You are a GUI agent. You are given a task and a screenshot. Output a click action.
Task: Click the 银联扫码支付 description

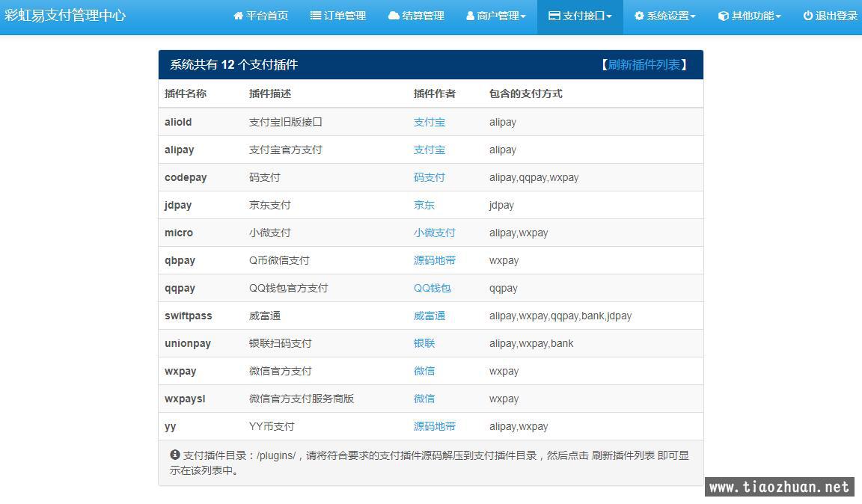coord(281,343)
